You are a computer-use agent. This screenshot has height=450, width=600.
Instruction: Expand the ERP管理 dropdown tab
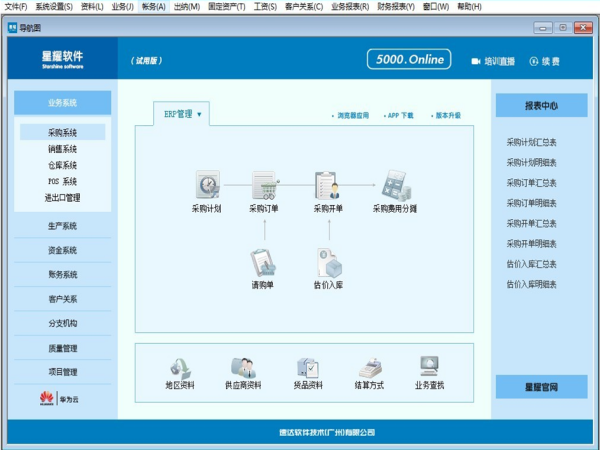click(182, 115)
